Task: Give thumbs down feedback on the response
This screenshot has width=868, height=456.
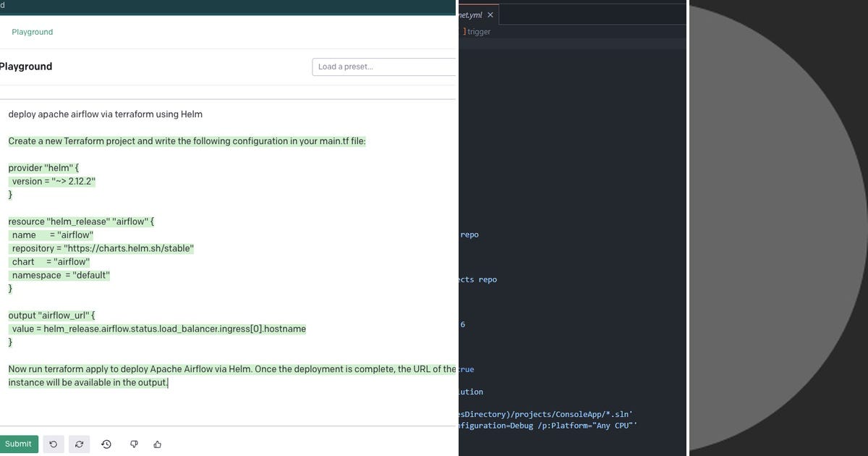Action: click(x=134, y=444)
